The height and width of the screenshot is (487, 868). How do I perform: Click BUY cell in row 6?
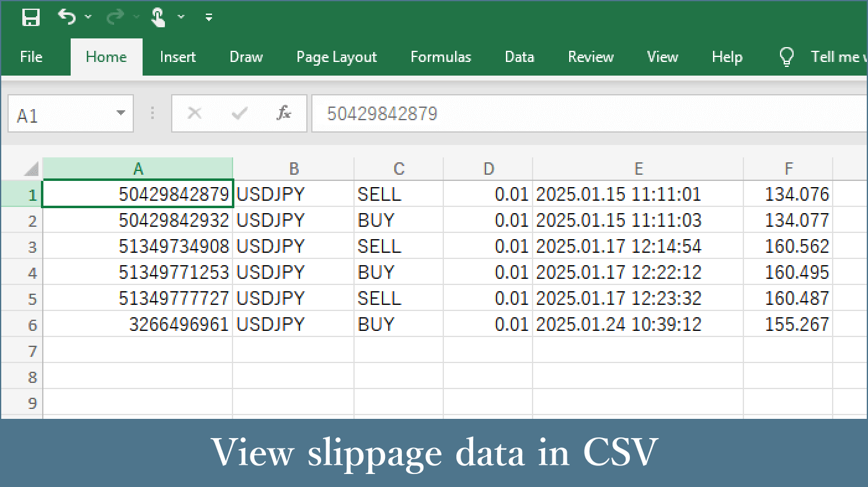coord(399,324)
